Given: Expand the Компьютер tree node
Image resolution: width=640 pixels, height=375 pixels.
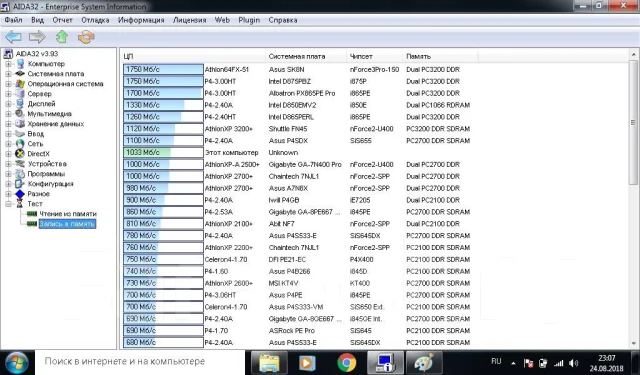Looking at the screenshot, I should click(8, 64).
